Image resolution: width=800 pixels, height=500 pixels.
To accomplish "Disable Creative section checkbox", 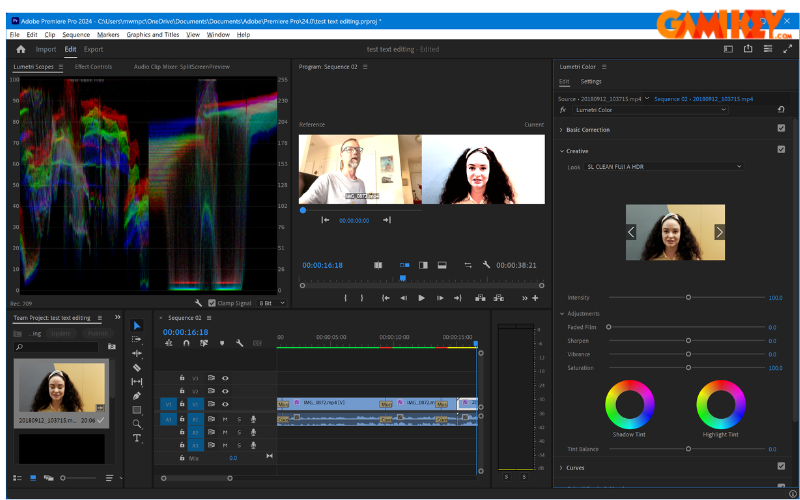I will [x=781, y=149].
